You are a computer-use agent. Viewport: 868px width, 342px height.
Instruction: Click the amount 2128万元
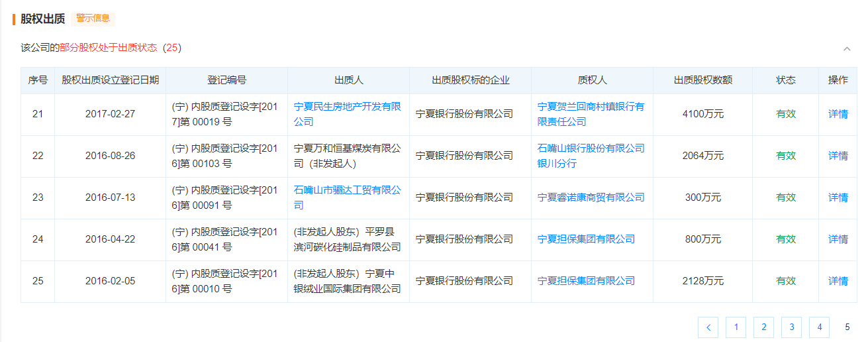[703, 281]
